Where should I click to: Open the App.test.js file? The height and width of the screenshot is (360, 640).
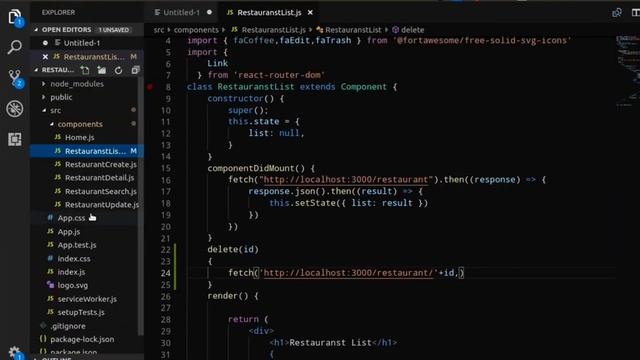coord(77,245)
